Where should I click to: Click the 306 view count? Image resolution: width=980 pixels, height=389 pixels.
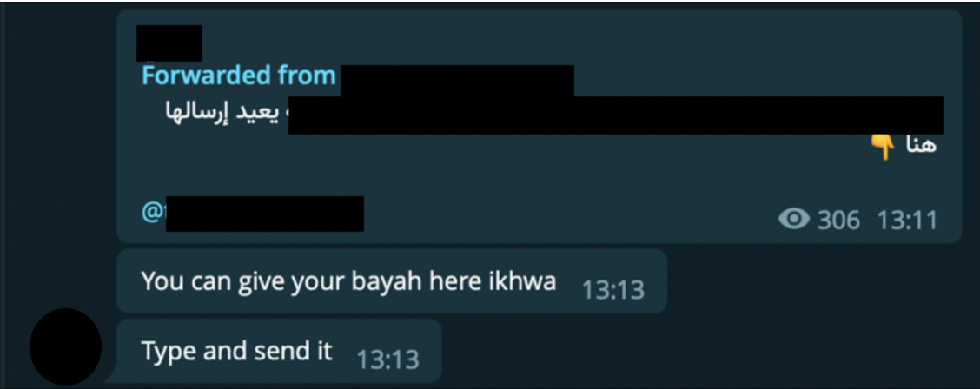click(838, 220)
